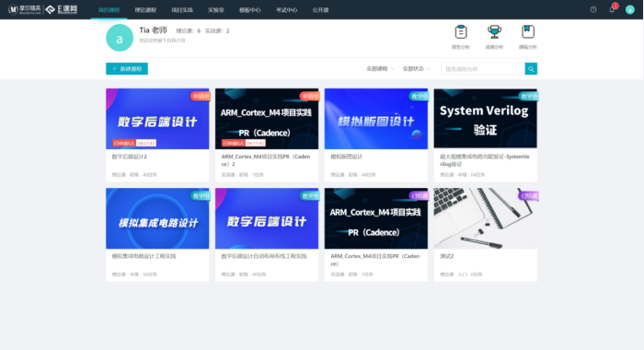Image resolution: width=644 pixels, height=350 pixels.
Task: Switch to 公开课 tab
Action: (x=320, y=10)
